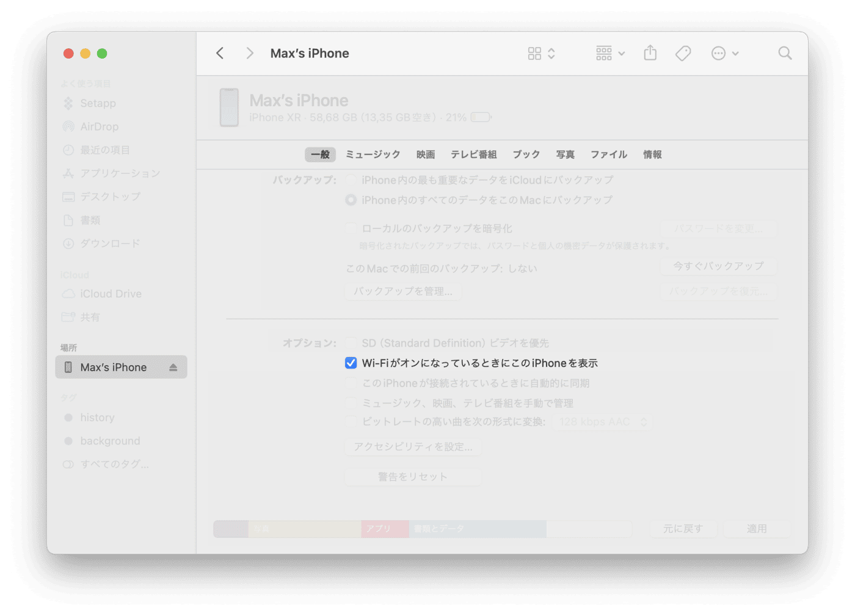
Task: Select iCloud backup radio button
Action: click(x=351, y=180)
